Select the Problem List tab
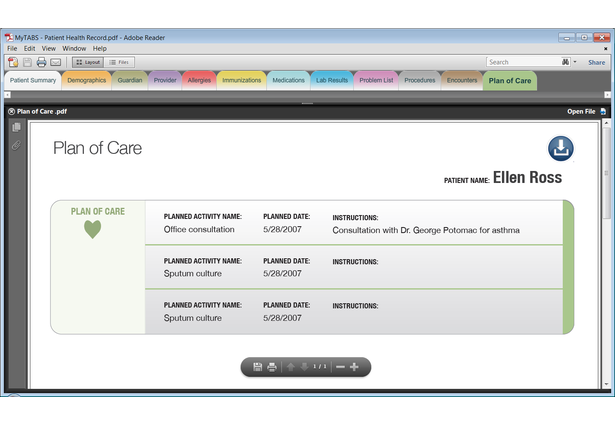Image resolution: width=615 pixels, height=424 pixels. (x=376, y=80)
